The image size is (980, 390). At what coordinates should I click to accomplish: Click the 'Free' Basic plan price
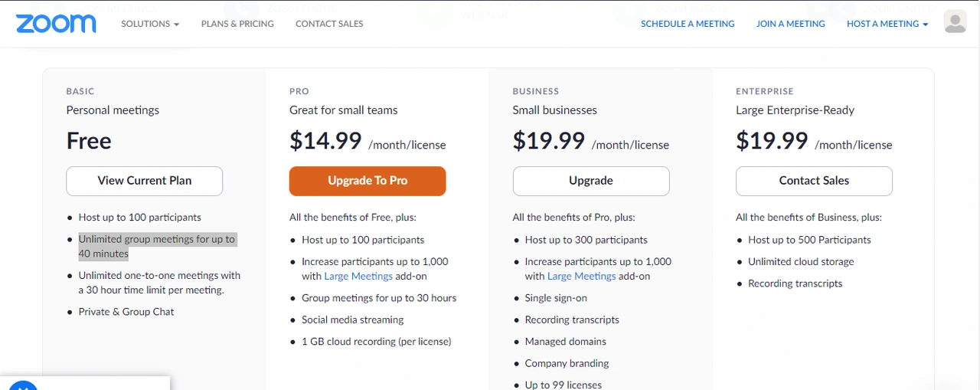click(x=89, y=141)
